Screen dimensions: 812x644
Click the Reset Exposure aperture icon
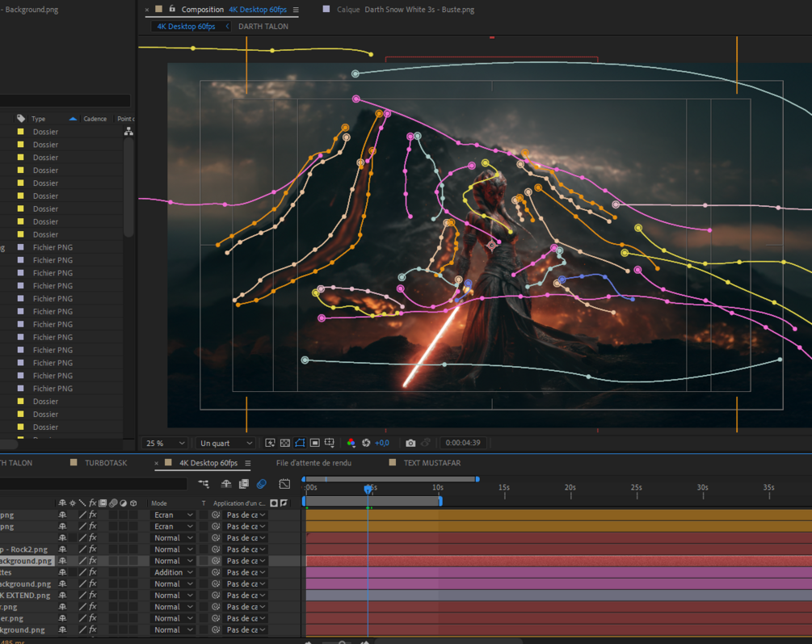366,443
